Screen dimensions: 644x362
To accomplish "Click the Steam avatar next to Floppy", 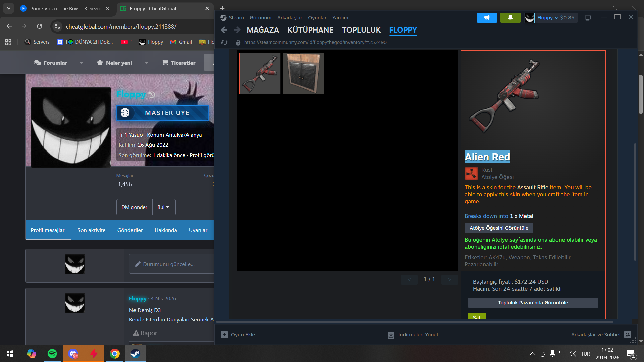I will coord(530,18).
